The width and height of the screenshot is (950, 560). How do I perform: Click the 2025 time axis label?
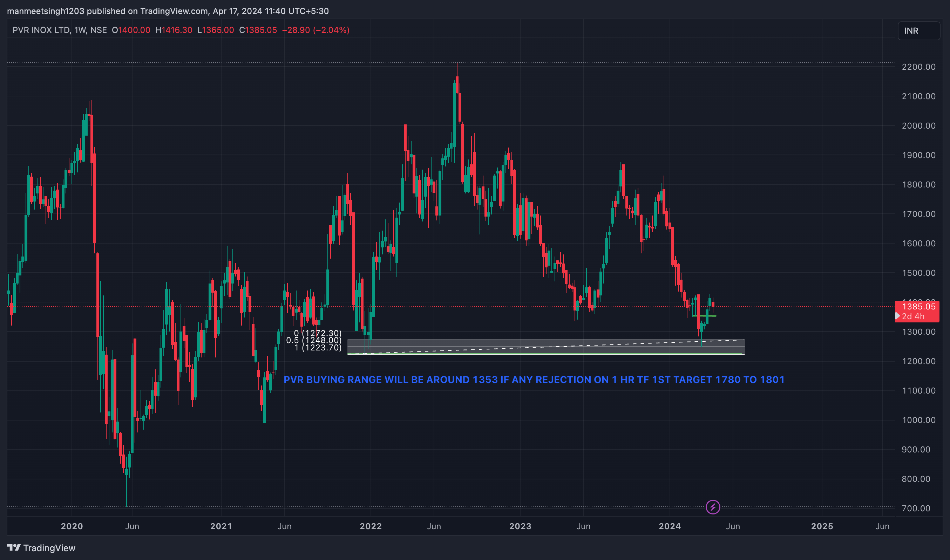tap(822, 526)
